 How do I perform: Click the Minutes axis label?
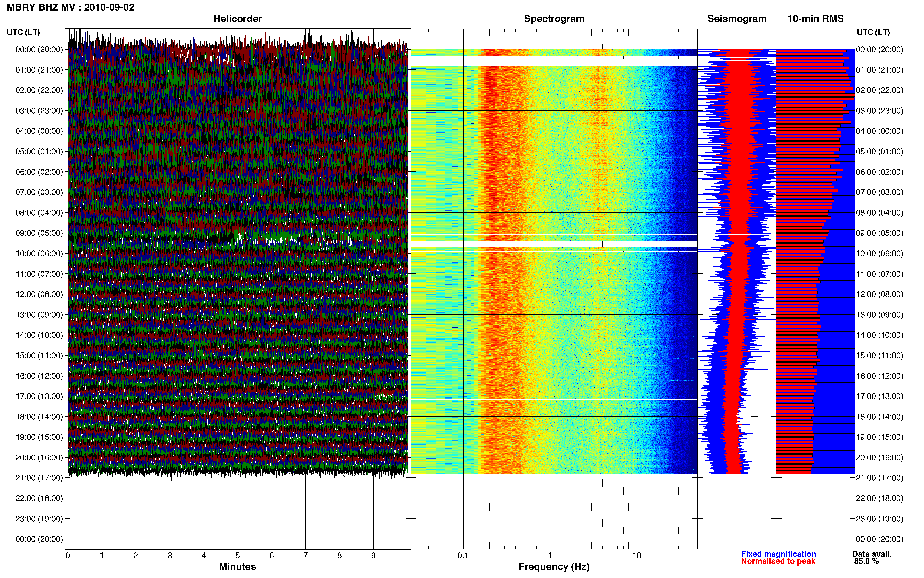click(238, 566)
